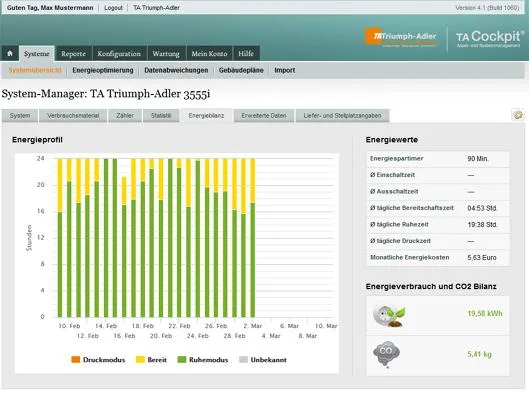Toggle the Bereit legend swatch
Screen dimensions: 529x393
140,360
